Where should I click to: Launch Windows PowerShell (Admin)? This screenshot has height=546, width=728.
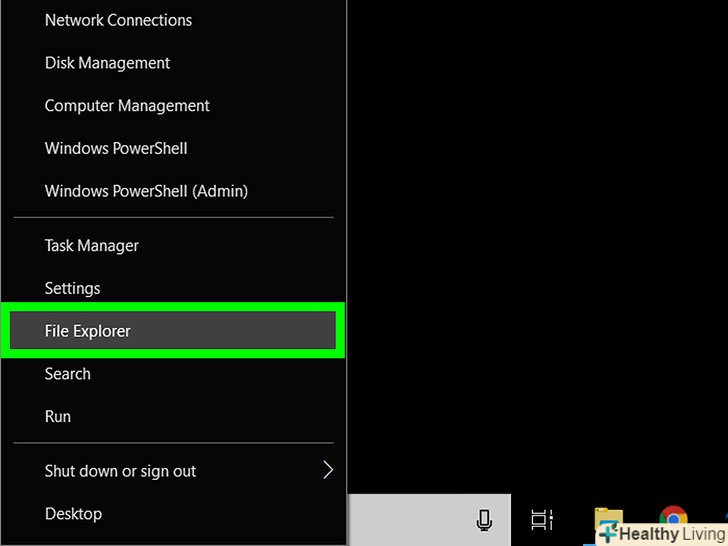point(173,191)
